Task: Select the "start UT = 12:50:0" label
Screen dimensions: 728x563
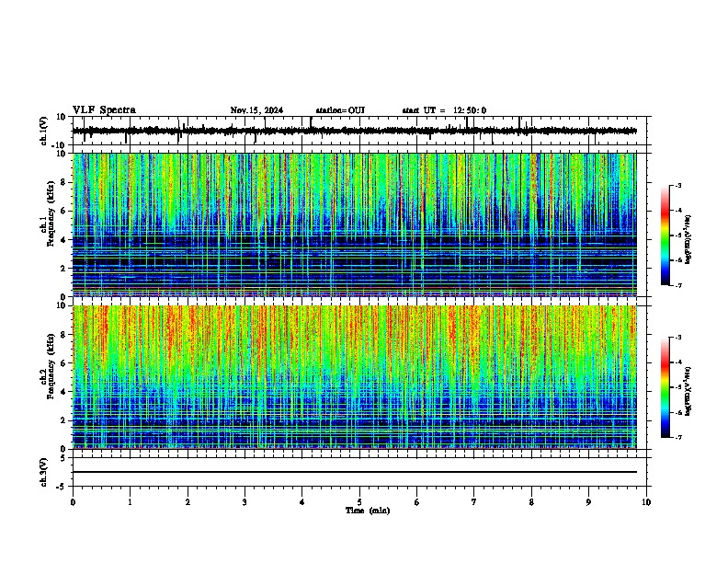Action: click(x=444, y=110)
